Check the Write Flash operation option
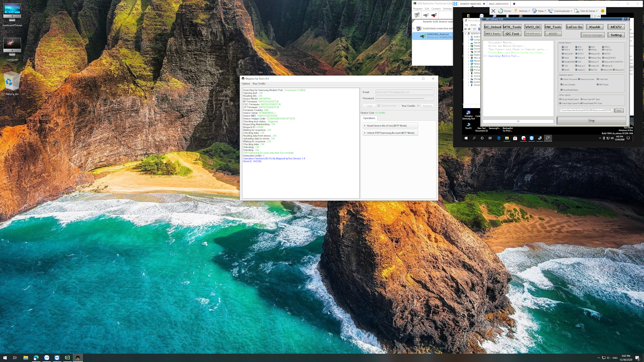 597,79
